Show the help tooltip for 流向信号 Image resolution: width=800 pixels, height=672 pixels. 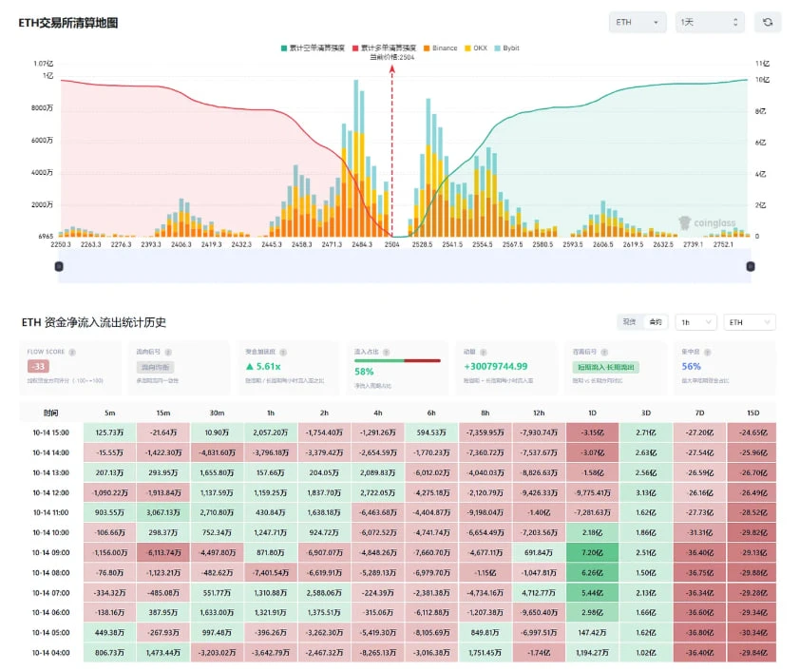click(168, 352)
